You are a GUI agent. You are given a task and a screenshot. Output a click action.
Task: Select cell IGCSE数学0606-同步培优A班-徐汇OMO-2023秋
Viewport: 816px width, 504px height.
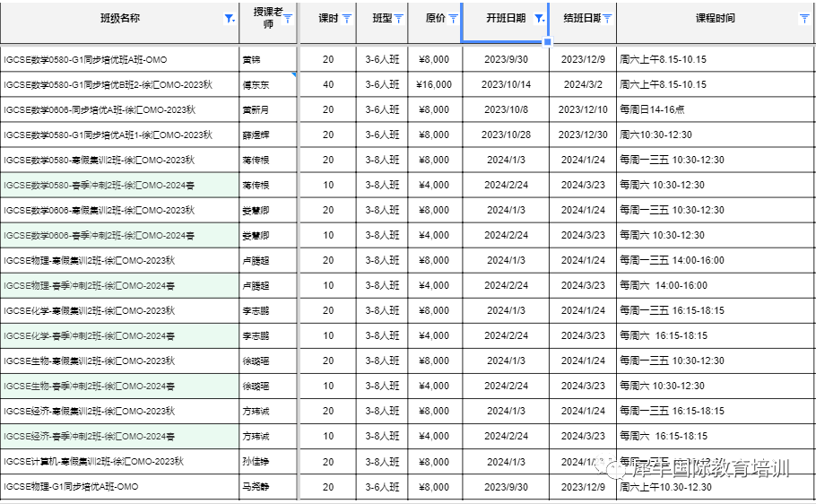[x=119, y=109]
